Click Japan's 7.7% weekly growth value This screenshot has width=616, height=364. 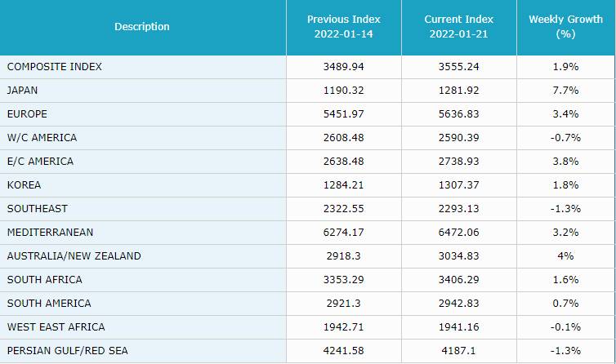(565, 91)
